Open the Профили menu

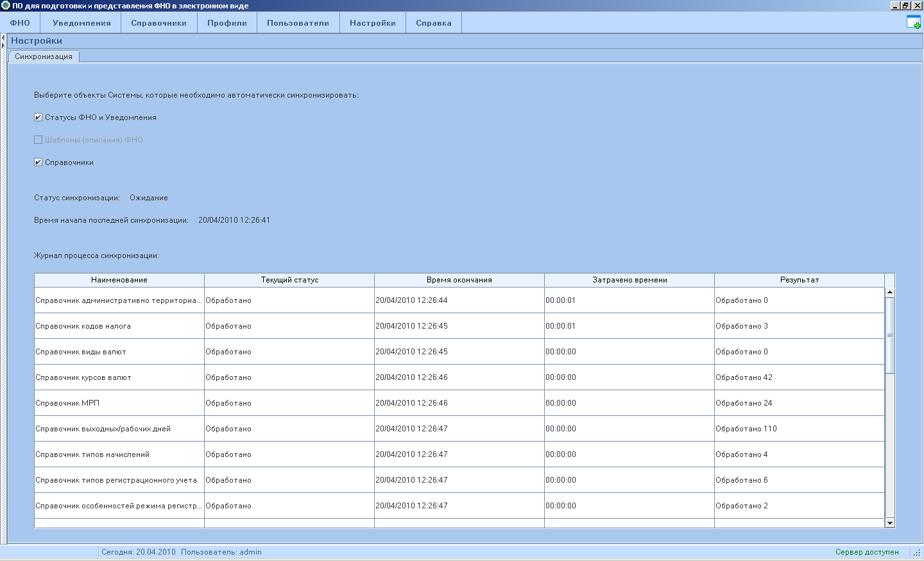point(227,23)
